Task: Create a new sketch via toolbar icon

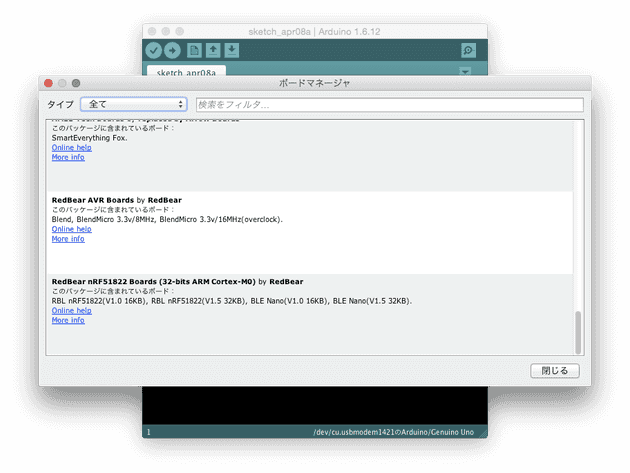Action: [x=194, y=50]
